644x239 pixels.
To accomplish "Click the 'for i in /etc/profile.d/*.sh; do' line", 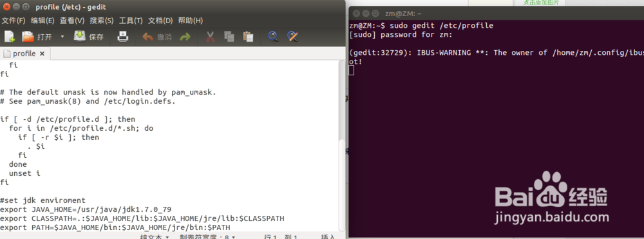I will pyautogui.click(x=81, y=128).
